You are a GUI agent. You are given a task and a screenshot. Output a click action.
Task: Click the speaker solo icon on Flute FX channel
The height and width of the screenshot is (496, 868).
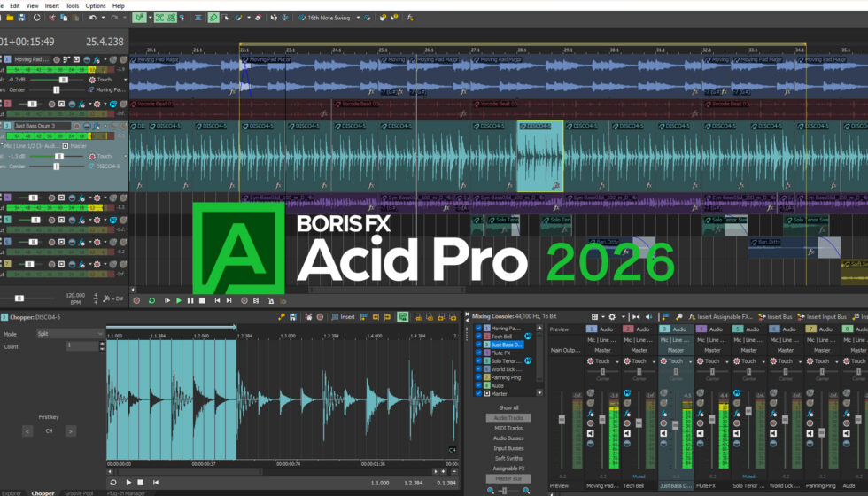pos(701,433)
